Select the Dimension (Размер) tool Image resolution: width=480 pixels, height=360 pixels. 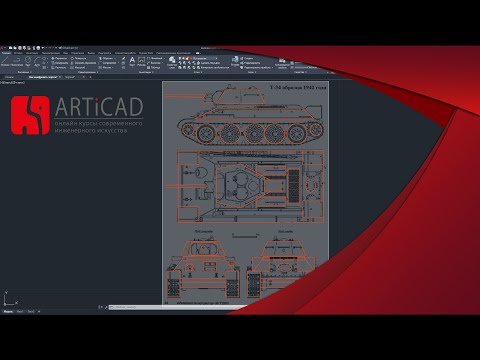point(141,61)
